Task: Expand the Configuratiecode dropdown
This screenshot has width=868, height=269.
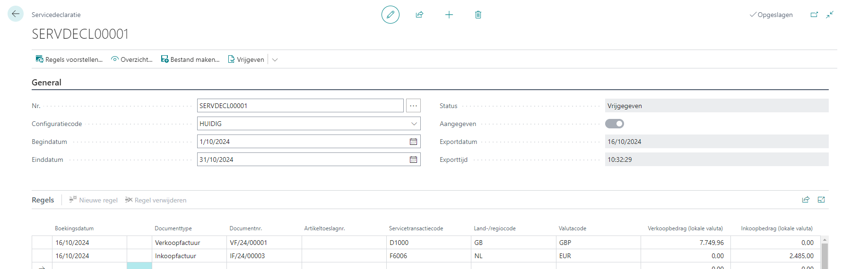Action: [x=414, y=124]
